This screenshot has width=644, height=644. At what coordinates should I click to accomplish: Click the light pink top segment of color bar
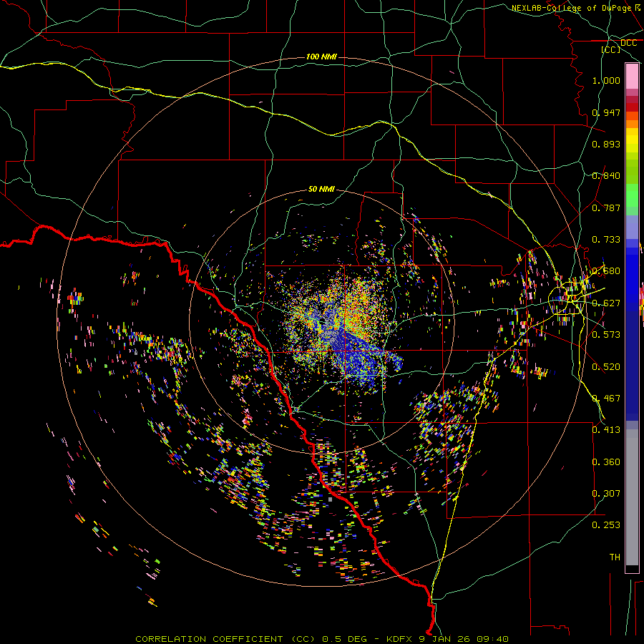click(632, 76)
